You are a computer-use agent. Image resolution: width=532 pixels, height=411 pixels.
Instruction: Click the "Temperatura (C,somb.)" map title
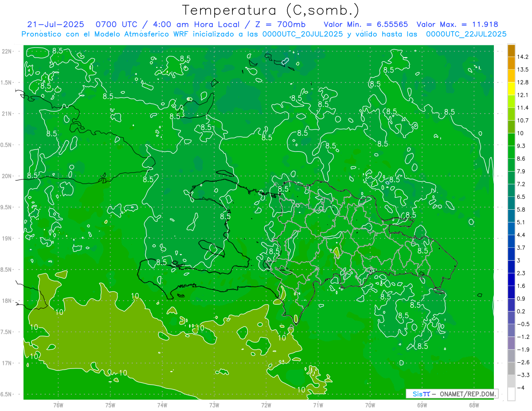point(271,10)
